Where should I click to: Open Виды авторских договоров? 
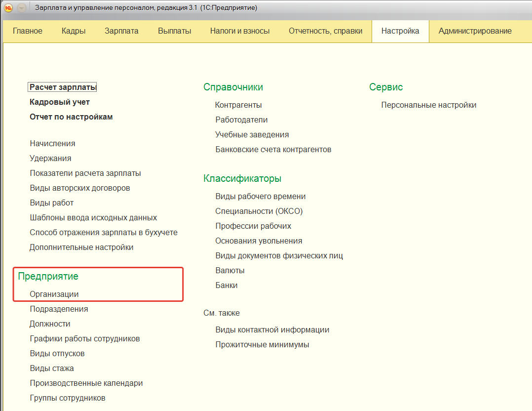point(80,188)
